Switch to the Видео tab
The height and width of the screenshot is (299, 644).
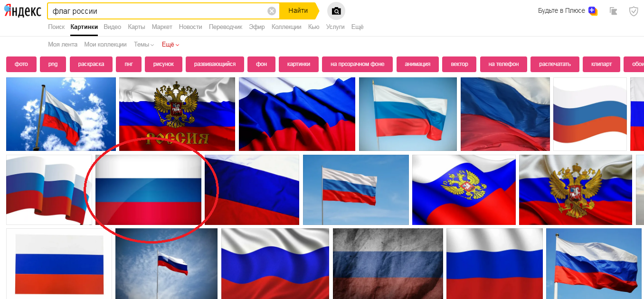point(113,27)
